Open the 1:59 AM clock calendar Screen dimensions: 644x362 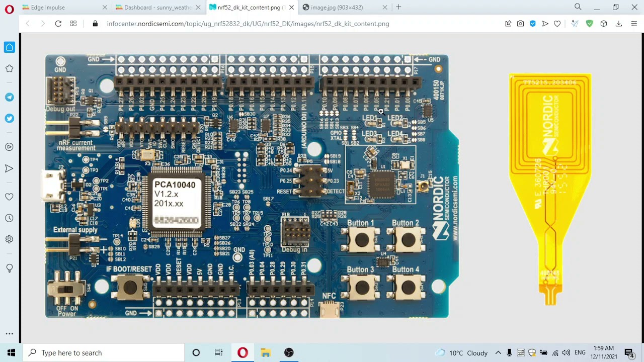point(604,352)
